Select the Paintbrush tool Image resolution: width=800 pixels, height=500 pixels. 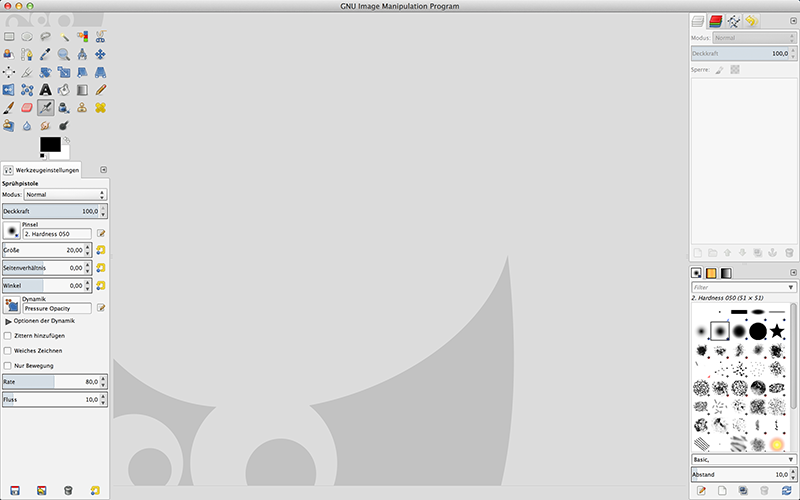tap(9, 108)
